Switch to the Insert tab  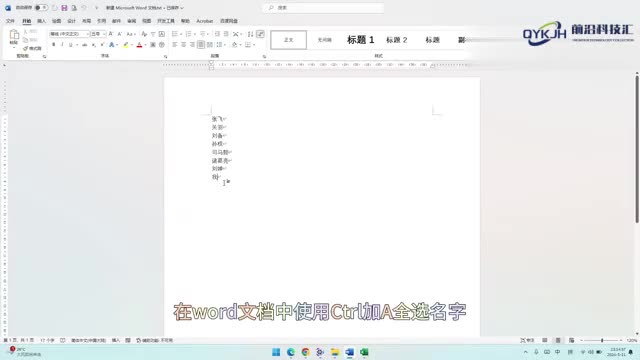(41, 21)
